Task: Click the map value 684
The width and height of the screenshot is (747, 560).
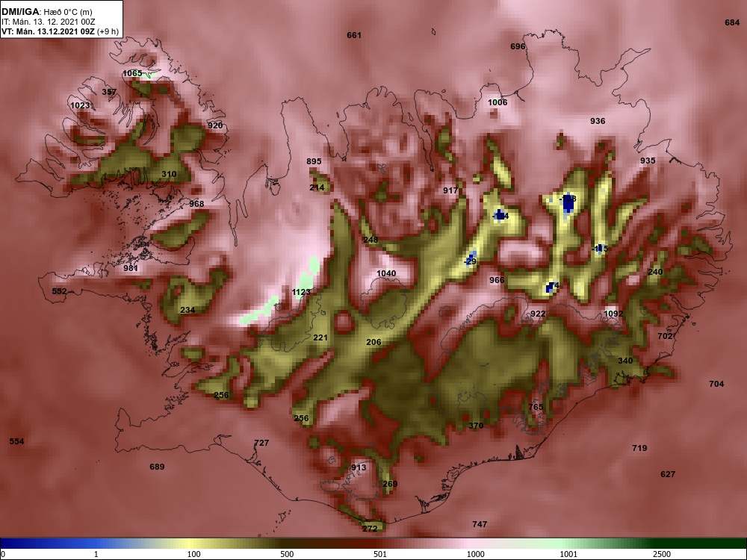Action: [x=732, y=22]
